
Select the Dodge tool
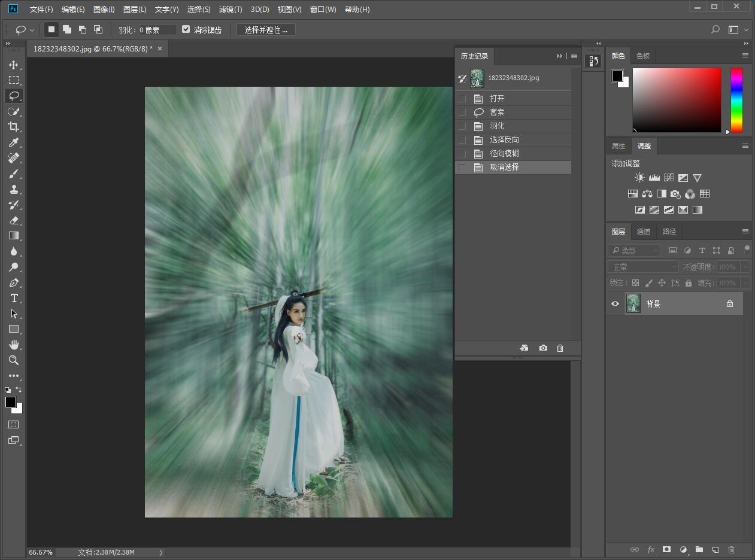coord(14,267)
